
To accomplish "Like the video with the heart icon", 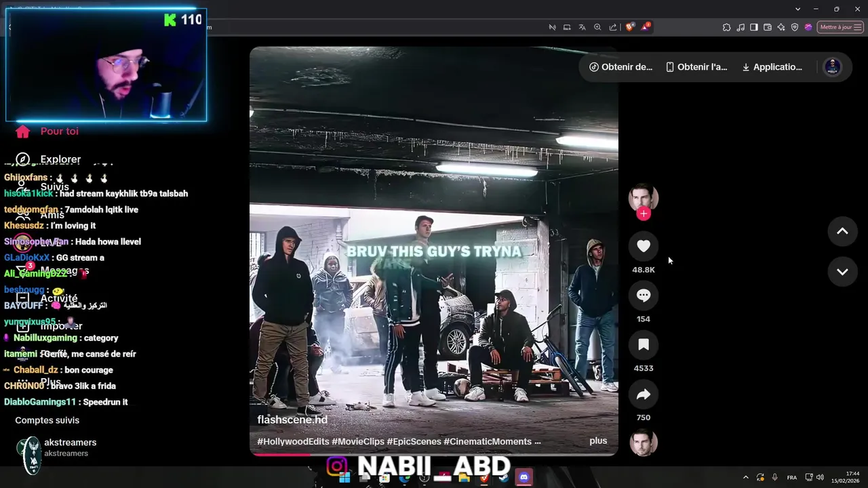I will 644,246.
